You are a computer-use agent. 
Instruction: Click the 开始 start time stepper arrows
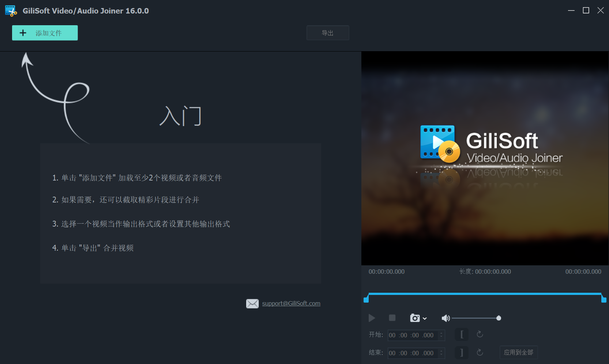441,335
